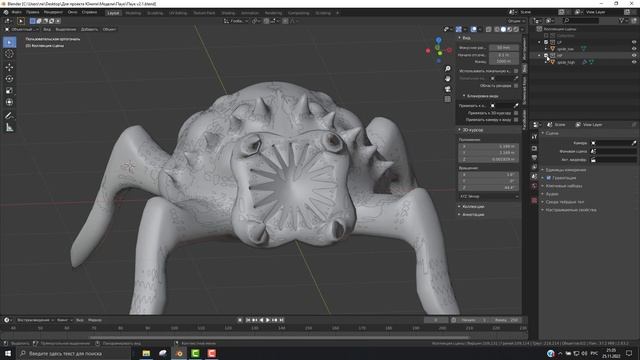Select the Transform tool
640x360 pixels.
(9, 102)
